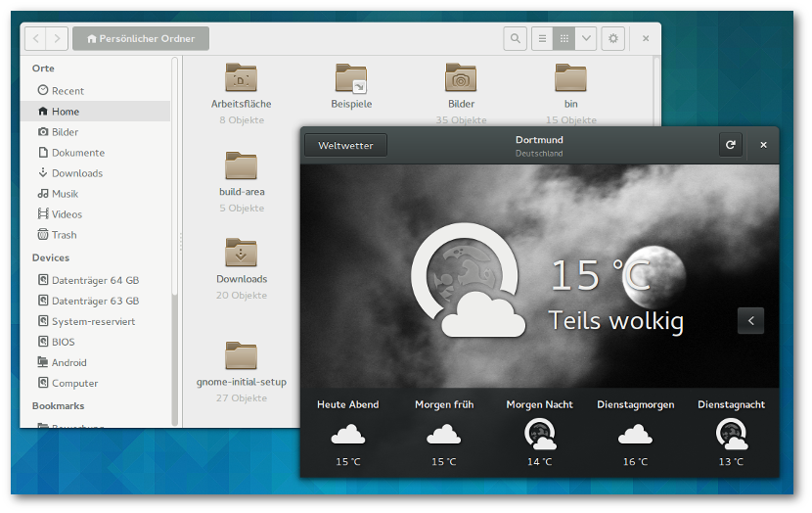Open the gear settings menu
The image size is (812, 513).
[613, 38]
